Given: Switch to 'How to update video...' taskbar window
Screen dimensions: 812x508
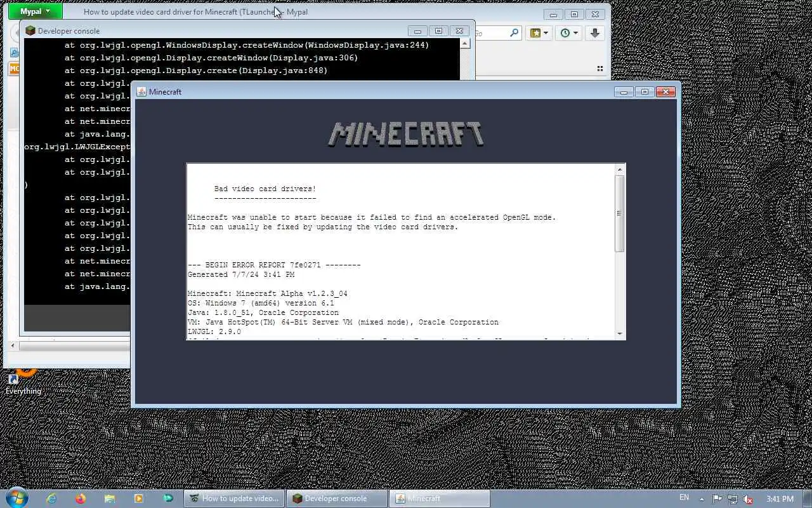Looking at the screenshot, I should 234,498.
